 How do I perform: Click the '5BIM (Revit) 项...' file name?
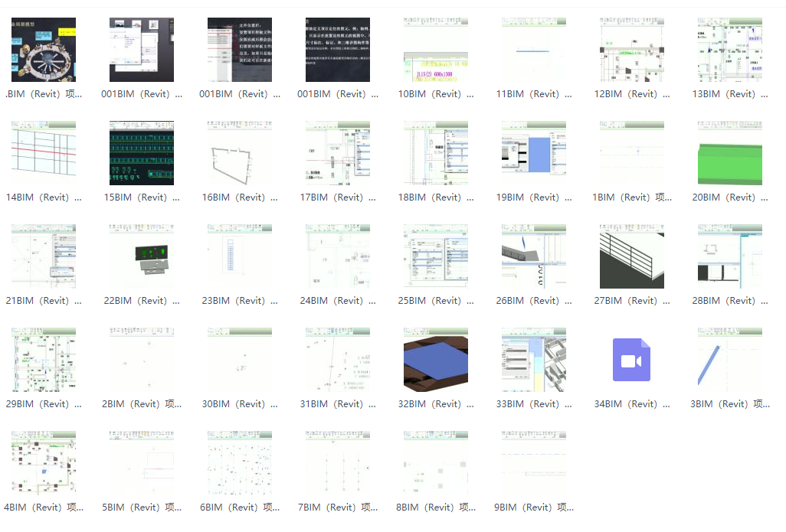tap(142, 508)
